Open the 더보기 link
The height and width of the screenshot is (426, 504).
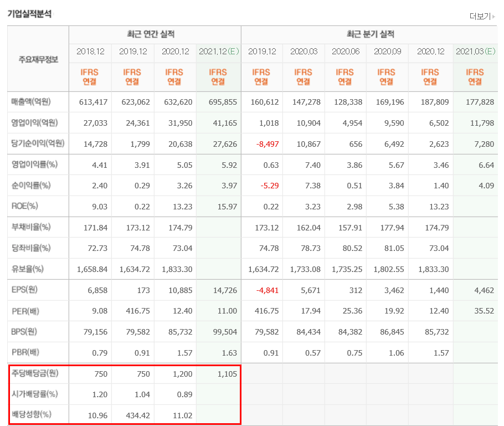[x=480, y=16]
